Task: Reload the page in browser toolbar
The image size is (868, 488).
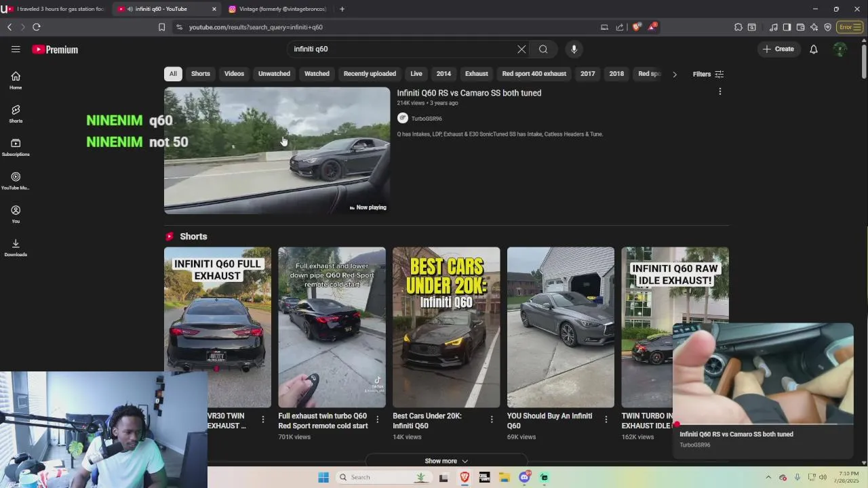Action: pos(37,27)
